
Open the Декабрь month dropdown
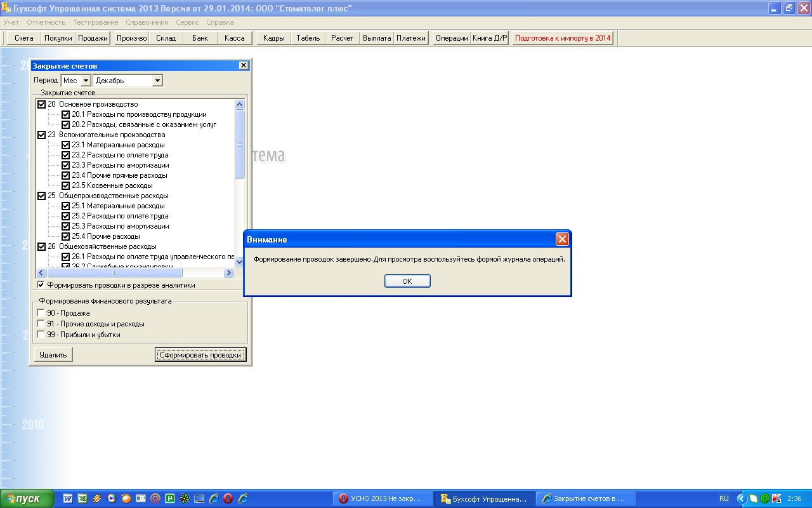(157, 81)
